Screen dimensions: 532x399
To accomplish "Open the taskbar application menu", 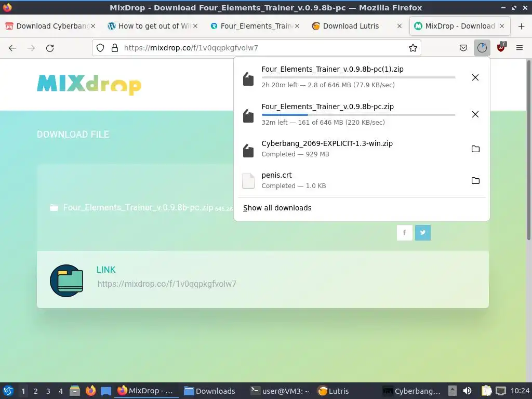I will (8, 391).
